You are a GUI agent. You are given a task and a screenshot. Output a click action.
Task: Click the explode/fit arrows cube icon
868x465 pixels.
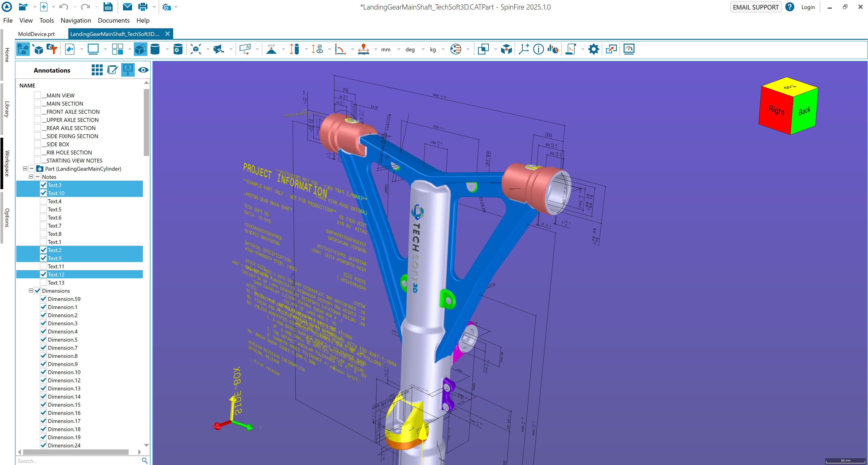(x=196, y=49)
